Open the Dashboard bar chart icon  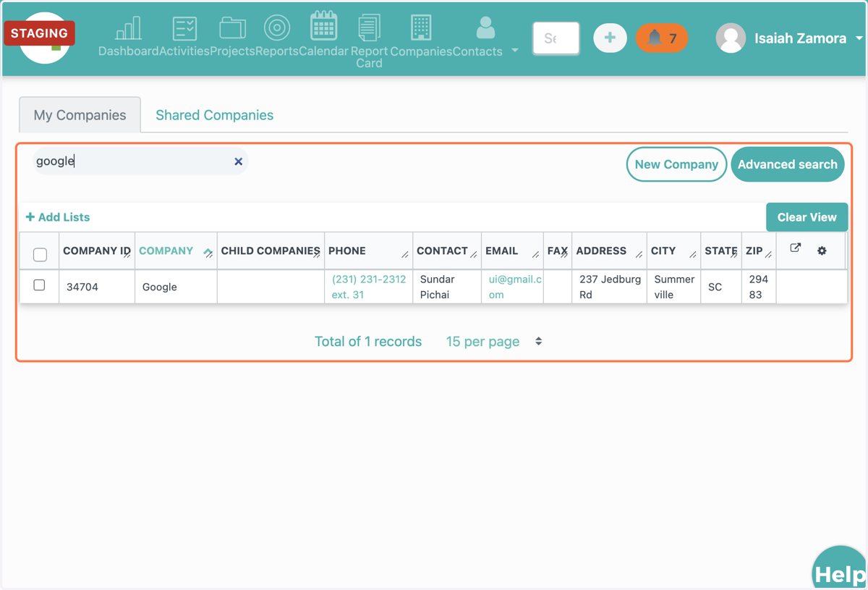128,29
